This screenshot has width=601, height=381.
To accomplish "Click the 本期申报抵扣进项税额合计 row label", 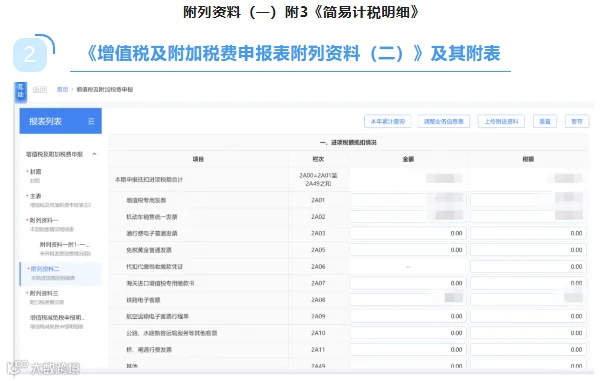I will 149,179.
